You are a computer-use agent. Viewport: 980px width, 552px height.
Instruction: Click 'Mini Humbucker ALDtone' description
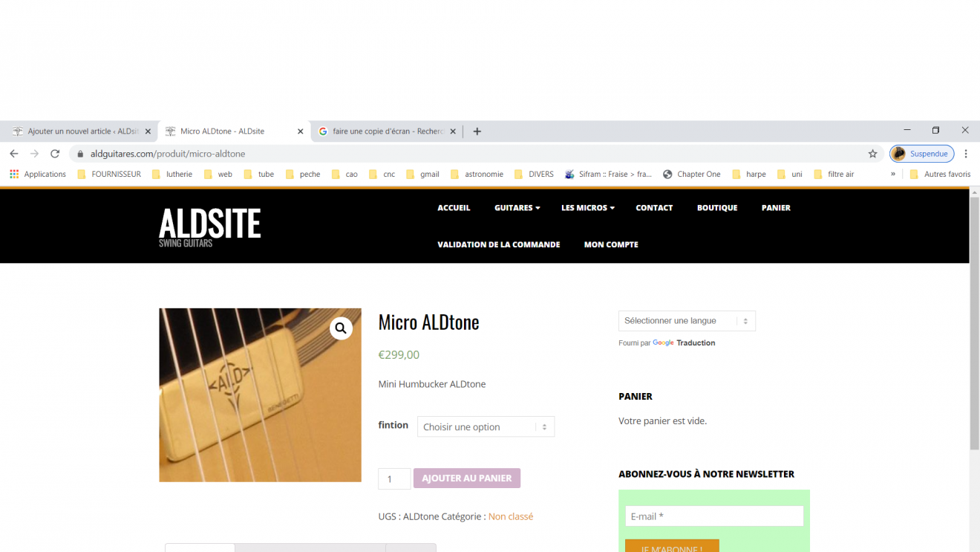click(x=432, y=384)
